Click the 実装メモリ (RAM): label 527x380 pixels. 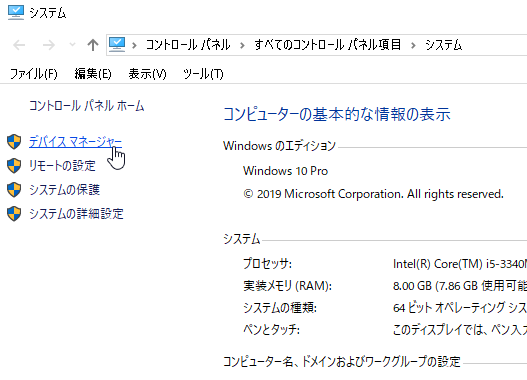[287, 286]
